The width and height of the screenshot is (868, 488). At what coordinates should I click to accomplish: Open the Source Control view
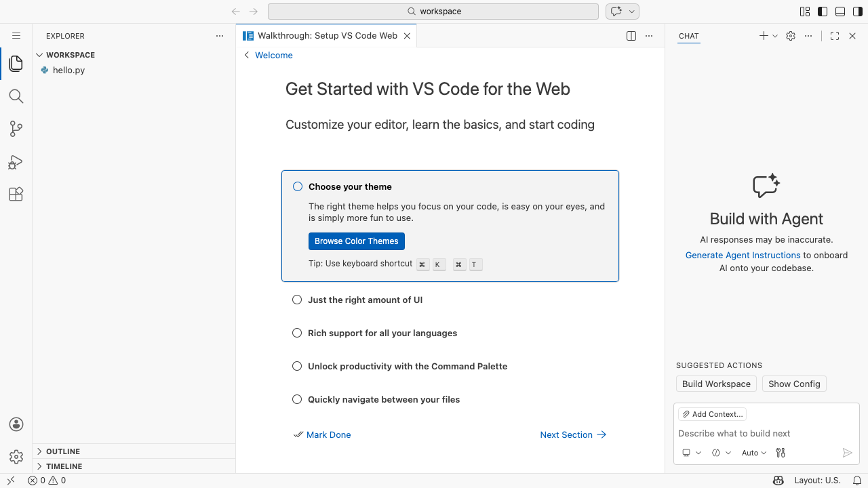[16, 129]
